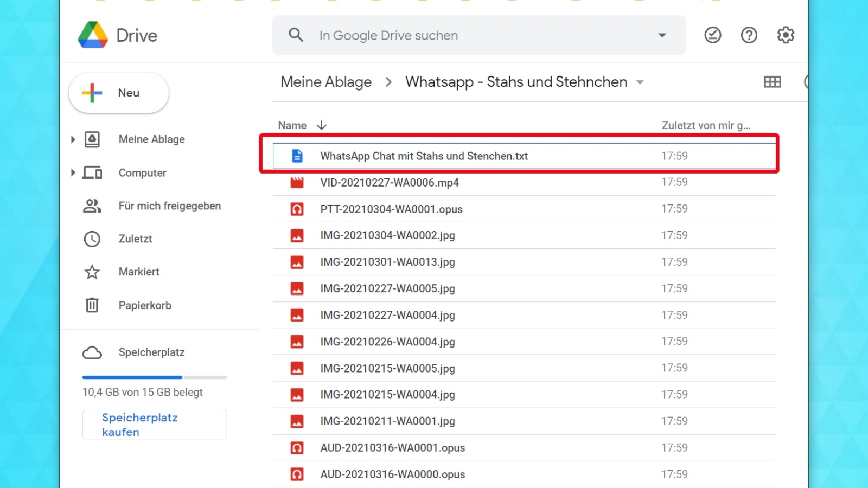
Task: Click the search magnifier icon
Action: pyautogui.click(x=296, y=35)
